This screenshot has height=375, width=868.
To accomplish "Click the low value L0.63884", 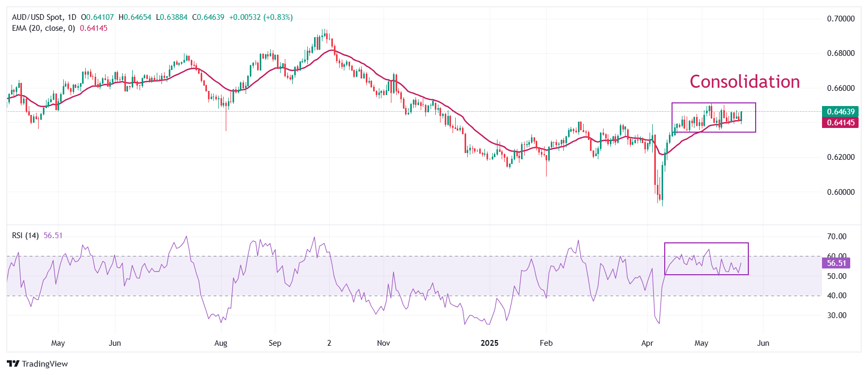I will click(x=171, y=17).
